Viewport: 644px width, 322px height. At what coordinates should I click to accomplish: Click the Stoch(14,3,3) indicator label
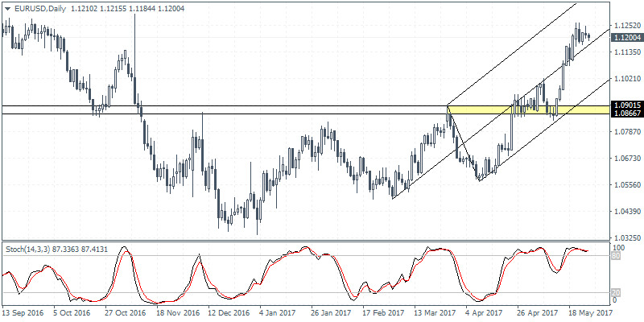point(56,249)
